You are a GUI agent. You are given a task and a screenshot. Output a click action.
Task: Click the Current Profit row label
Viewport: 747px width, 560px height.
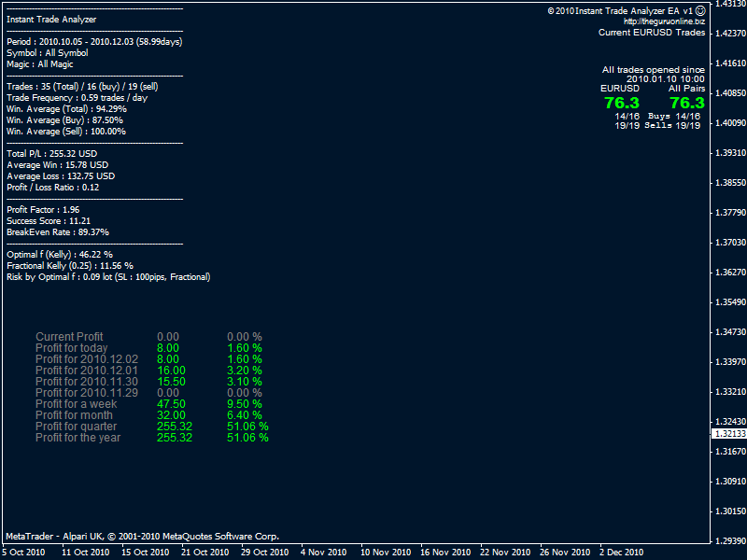coord(69,337)
